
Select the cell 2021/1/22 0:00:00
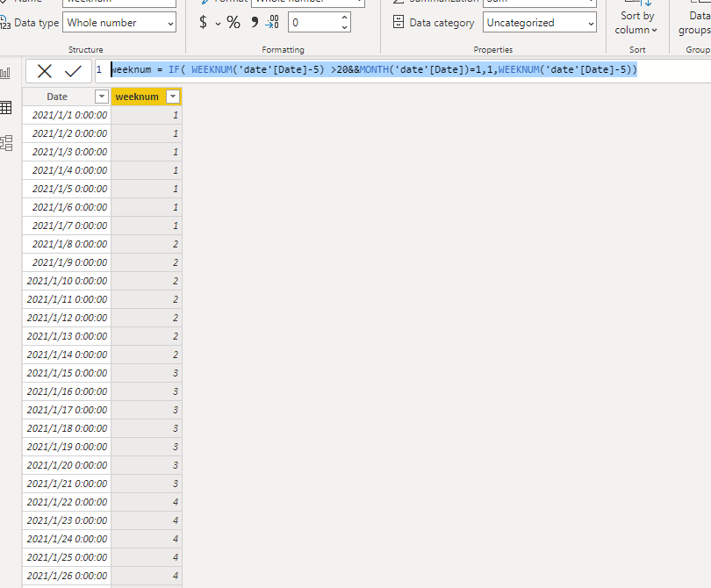(67, 502)
